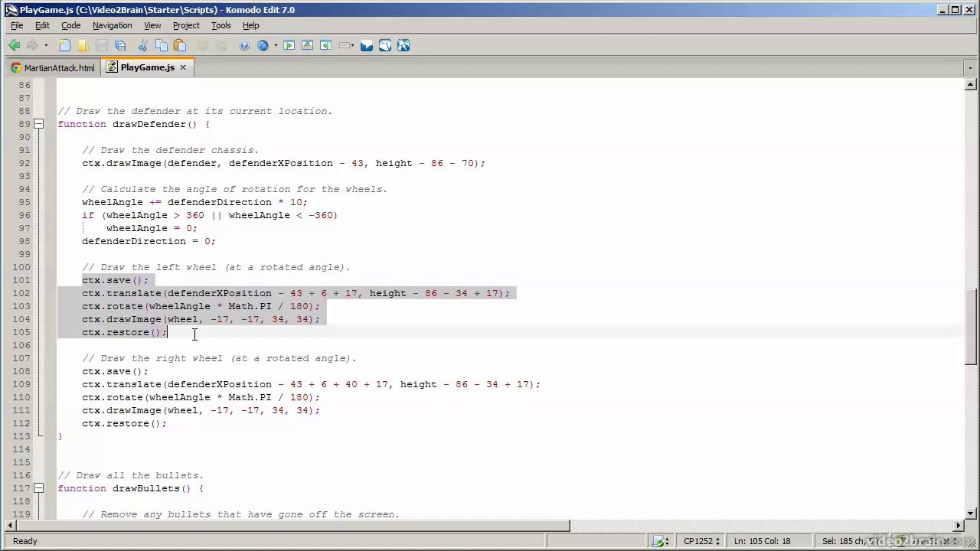Open the Tools menu
Viewport: 980px width, 551px height.
tap(220, 25)
